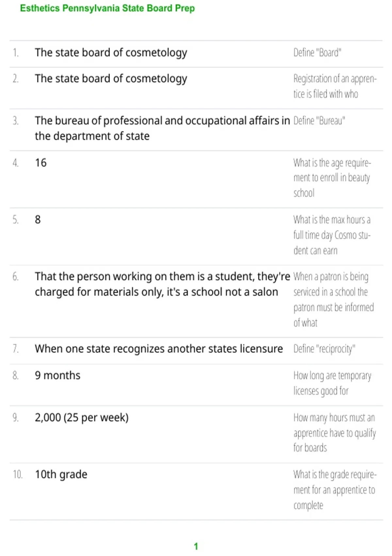Select the temporary licenses duration question
Viewport: 392px width, 556px height.
(332, 383)
